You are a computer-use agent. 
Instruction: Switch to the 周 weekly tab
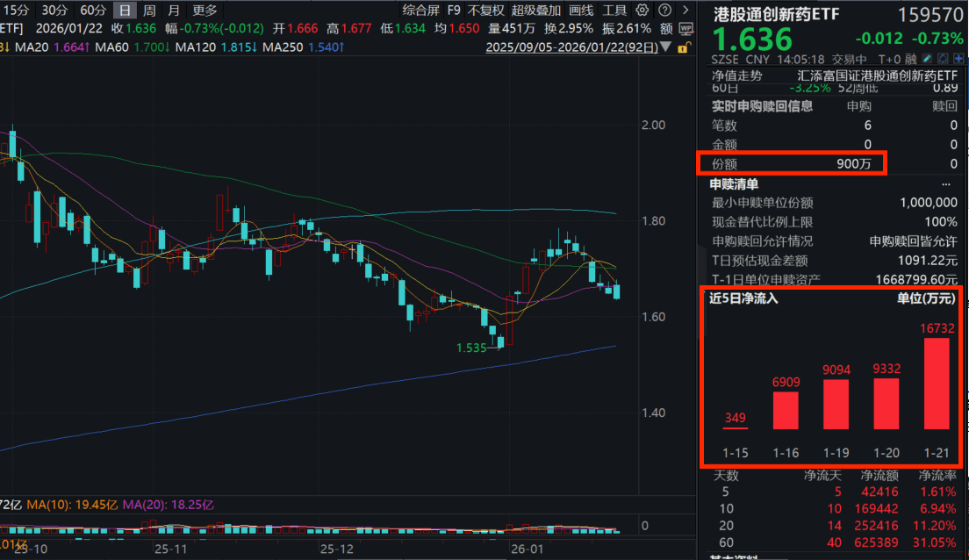click(149, 10)
